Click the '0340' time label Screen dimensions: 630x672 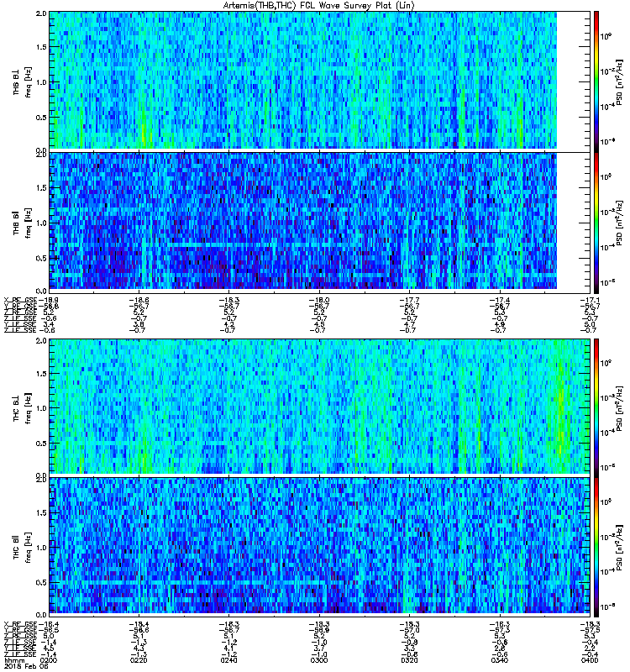[500, 660]
